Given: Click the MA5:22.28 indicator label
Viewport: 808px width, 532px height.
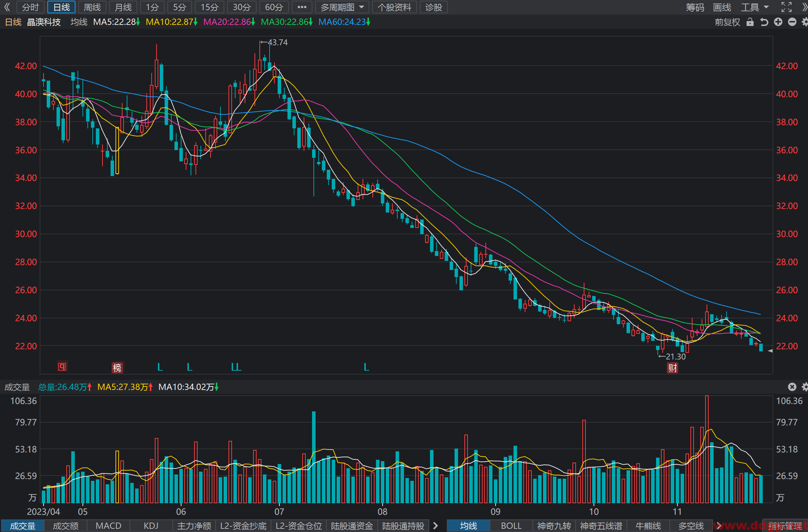Looking at the screenshot, I should point(117,22).
